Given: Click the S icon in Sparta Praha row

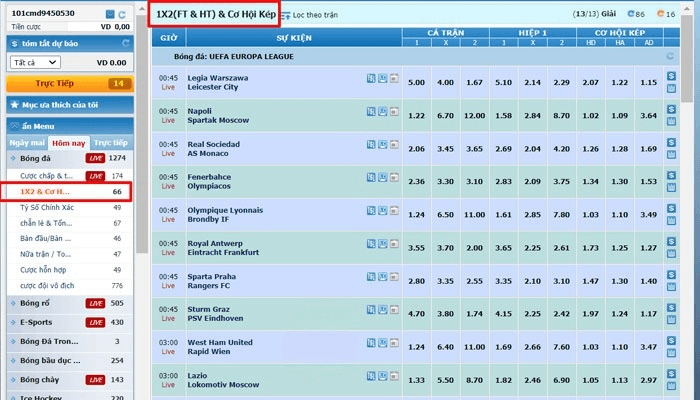Looking at the screenshot, I should (671, 275).
